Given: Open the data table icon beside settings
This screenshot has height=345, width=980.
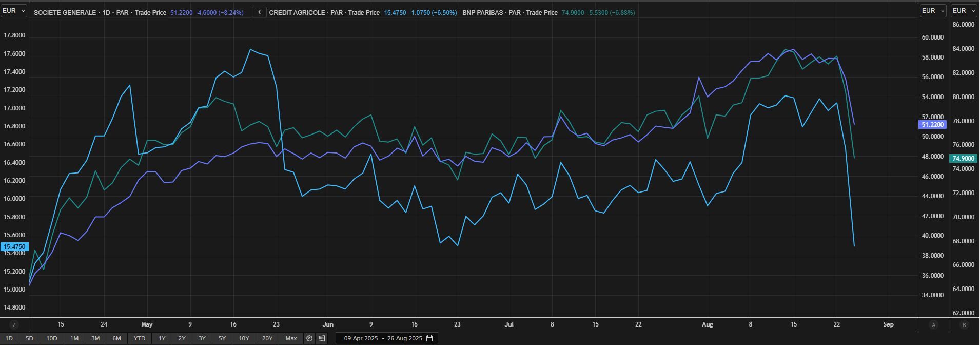Looking at the screenshot, I should [x=322, y=338].
